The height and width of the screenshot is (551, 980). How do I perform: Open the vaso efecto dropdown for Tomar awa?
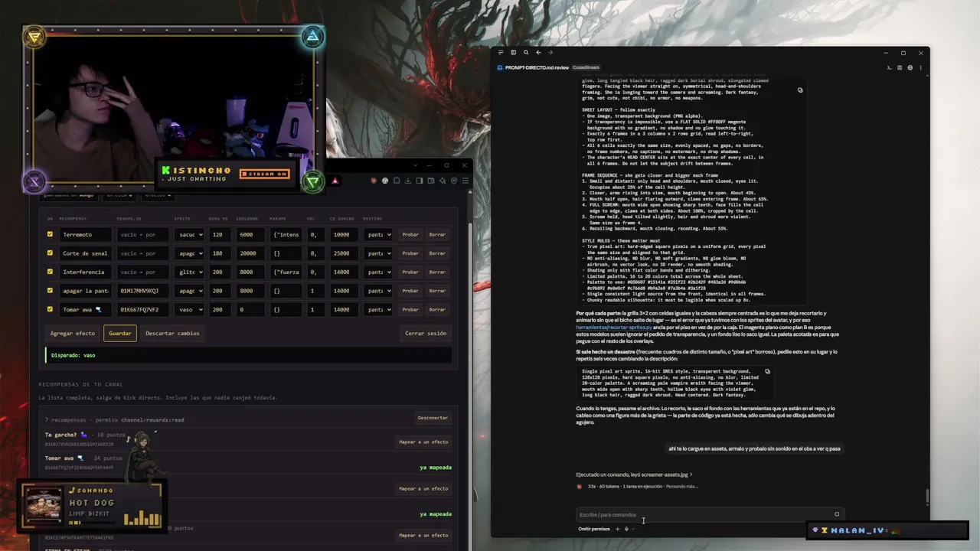[x=188, y=309]
